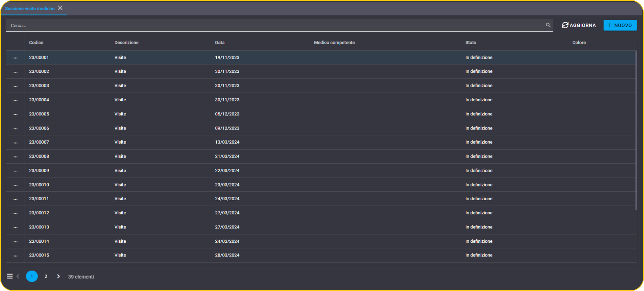Viewport: 644px width, 291px height.
Task: Select code cell 23/00001
Action: coord(39,57)
